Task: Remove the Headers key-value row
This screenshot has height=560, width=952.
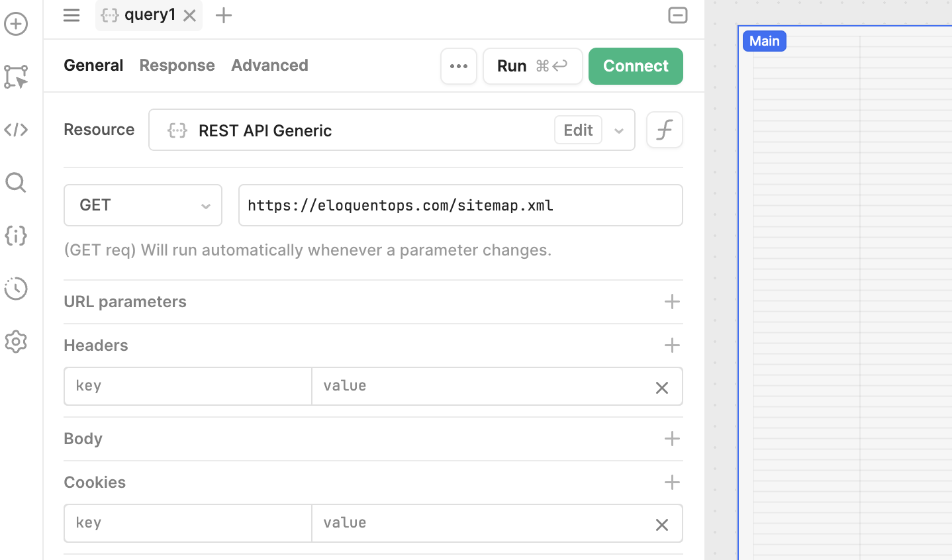Action: pos(661,388)
